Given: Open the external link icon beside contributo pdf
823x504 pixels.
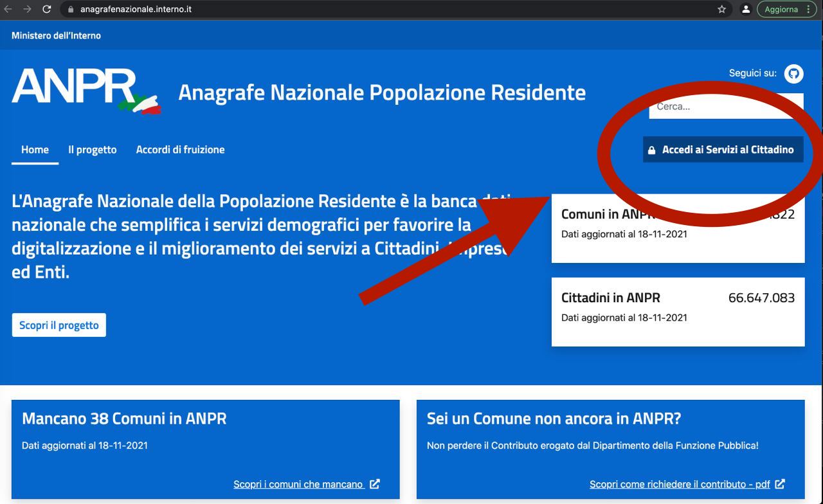Looking at the screenshot, I should (x=780, y=484).
